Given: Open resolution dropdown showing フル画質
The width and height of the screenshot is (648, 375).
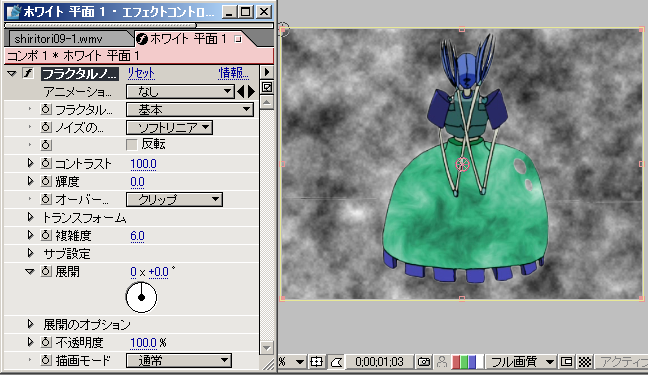Looking at the screenshot, I should pos(521,362).
